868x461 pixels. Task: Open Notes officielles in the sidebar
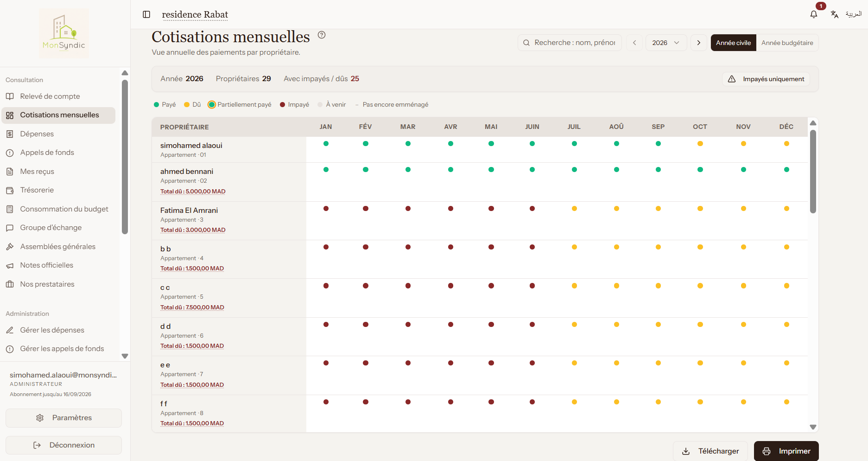click(x=58, y=265)
